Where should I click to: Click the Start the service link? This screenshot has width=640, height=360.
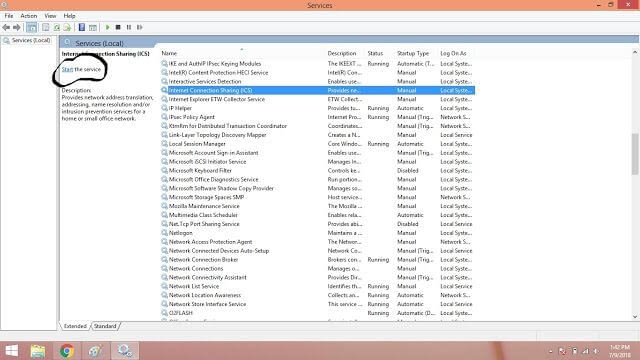(x=67, y=69)
